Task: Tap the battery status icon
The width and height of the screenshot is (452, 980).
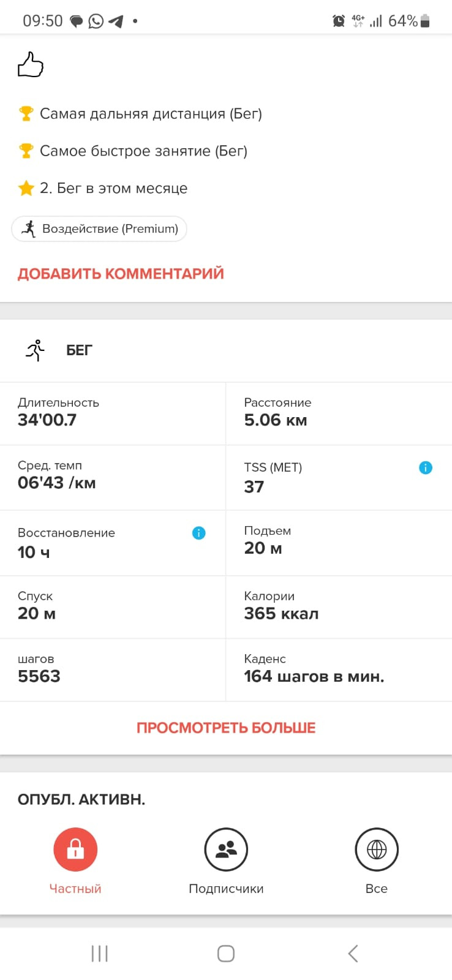Action: click(x=425, y=21)
